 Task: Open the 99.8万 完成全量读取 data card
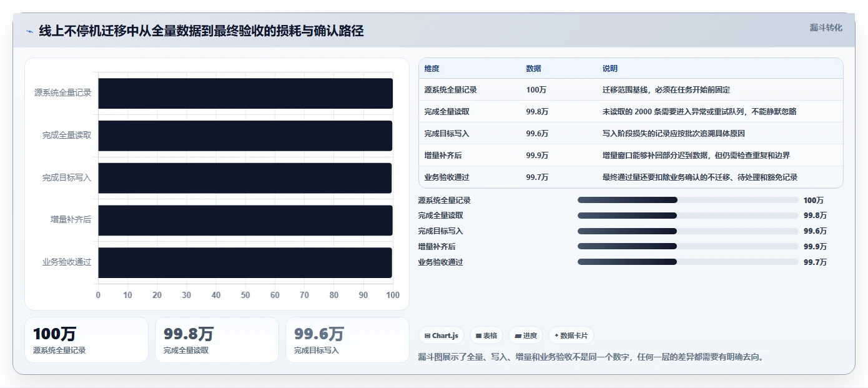pyautogui.click(x=217, y=340)
